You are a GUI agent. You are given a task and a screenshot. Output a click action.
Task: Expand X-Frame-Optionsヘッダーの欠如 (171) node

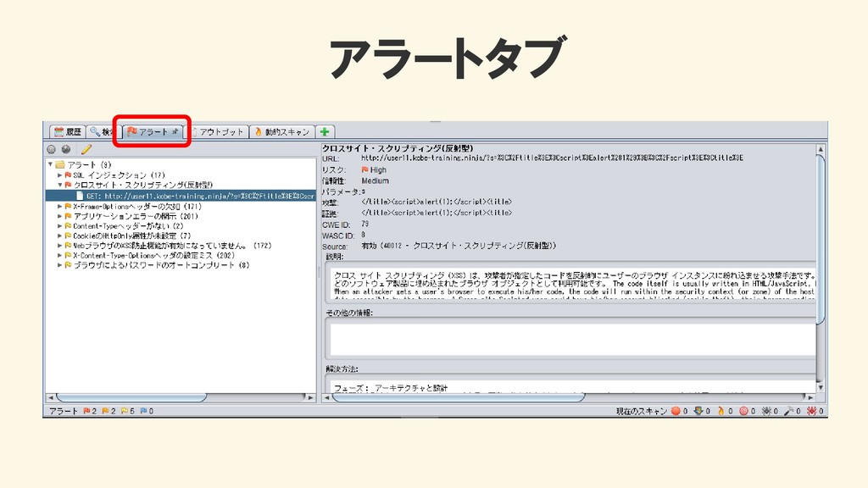click(x=60, y=206)
